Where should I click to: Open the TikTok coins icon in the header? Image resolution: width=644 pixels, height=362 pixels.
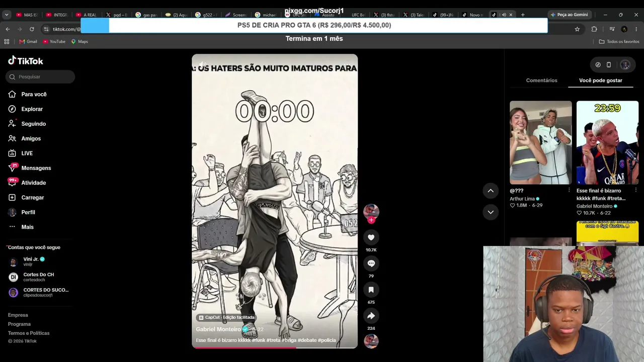[x=598, y=65]
